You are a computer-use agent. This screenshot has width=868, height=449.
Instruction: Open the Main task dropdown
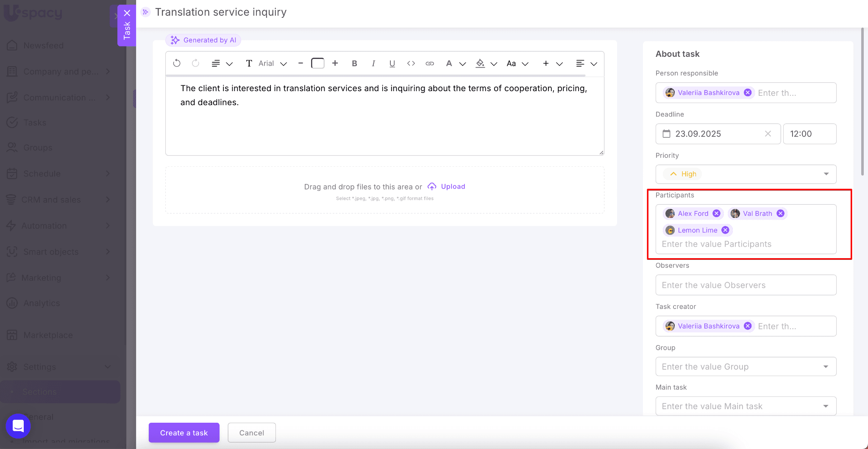click(x=826, y=406)
